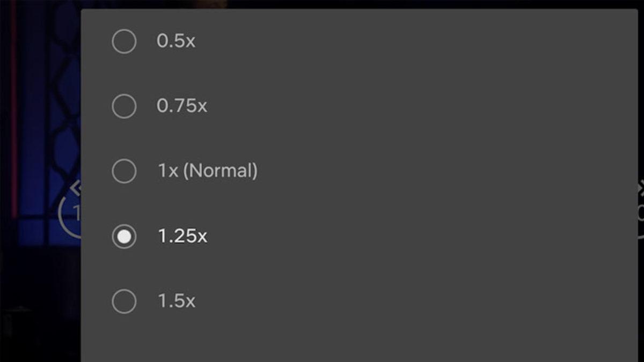Pick the 1x (Normal) radio button circle

tap(124, 172)
